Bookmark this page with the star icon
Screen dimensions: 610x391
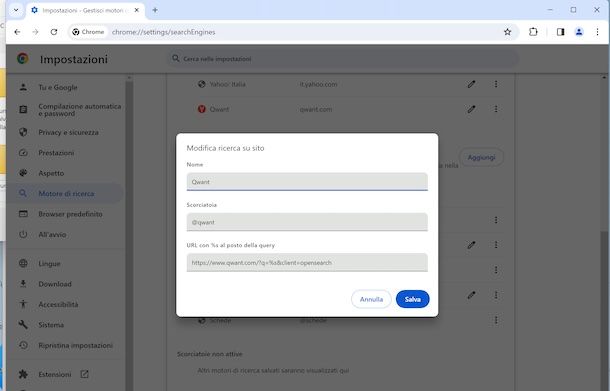507,32
